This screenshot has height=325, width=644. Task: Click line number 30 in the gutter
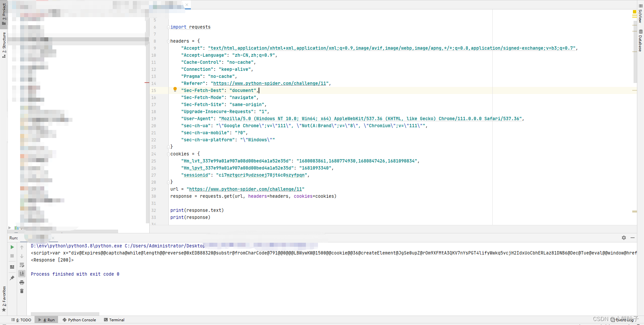tap(154, 196)
